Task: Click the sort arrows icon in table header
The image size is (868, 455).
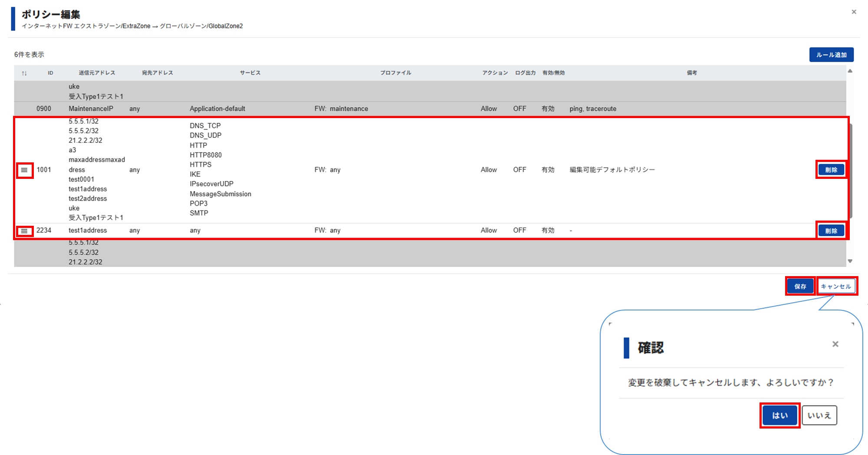Action: click(24, 73)
